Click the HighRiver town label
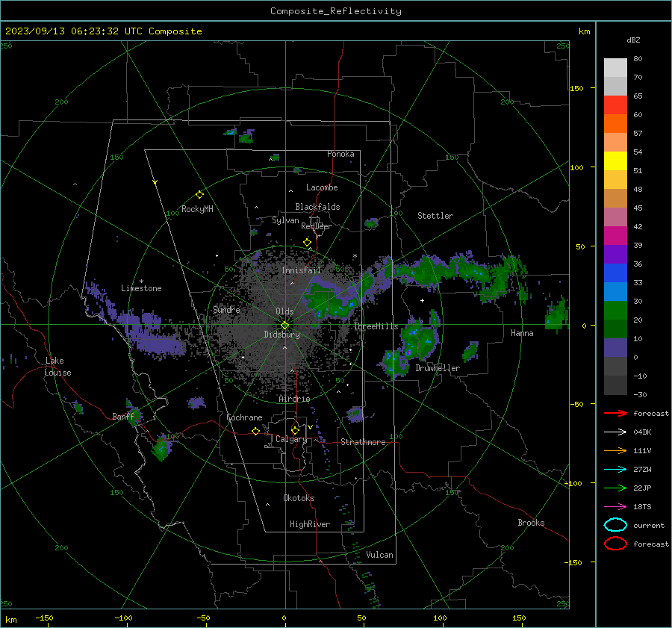 click(x=310, y=524)
